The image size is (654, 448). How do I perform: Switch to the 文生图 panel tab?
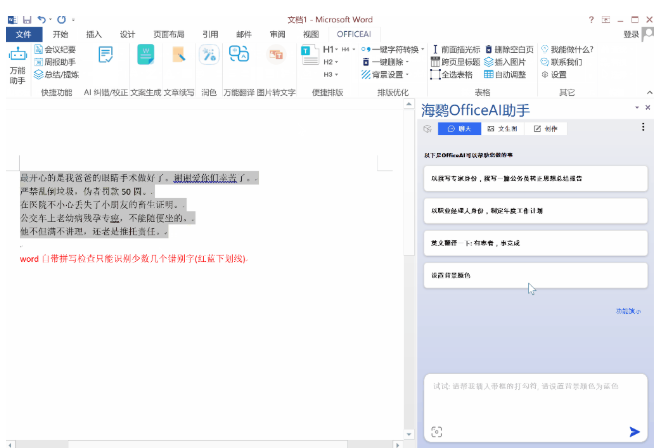click(503, 129)
